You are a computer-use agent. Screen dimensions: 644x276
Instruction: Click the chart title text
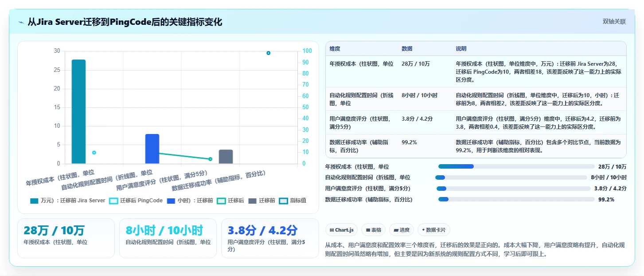pos(125,22)
